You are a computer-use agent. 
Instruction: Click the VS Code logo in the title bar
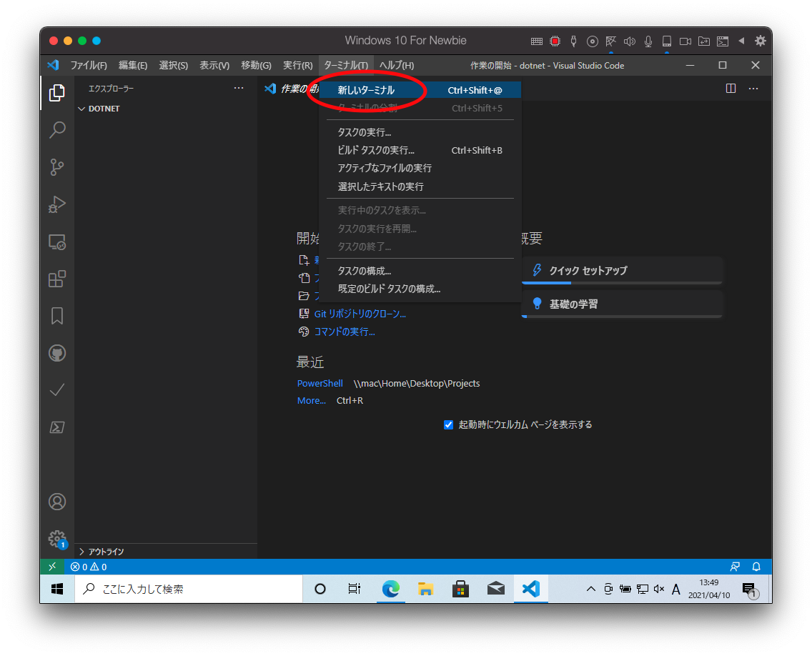(53, 65)
